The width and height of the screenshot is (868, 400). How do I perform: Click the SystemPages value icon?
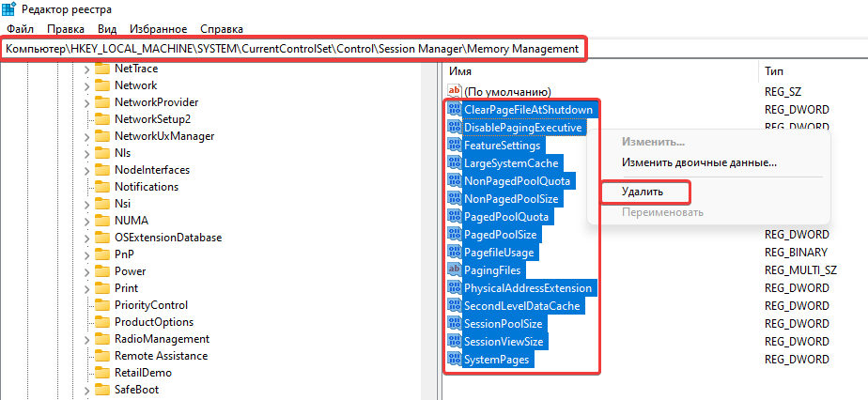click(455, 360)
